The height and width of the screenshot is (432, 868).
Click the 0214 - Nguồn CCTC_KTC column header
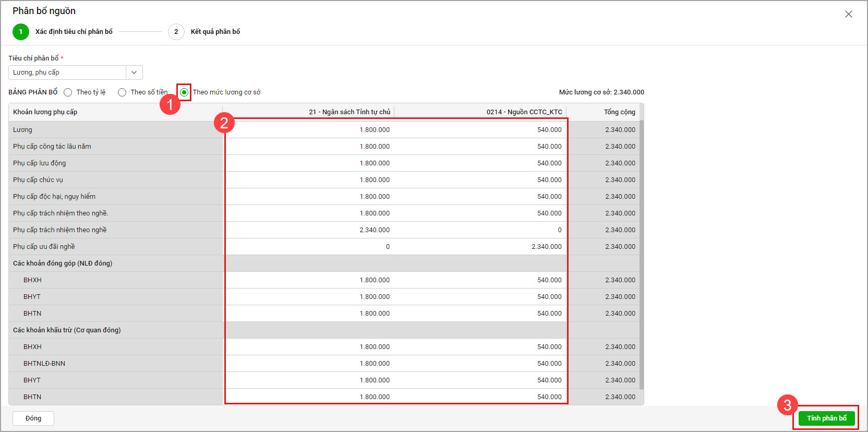(x=524, y=112)
